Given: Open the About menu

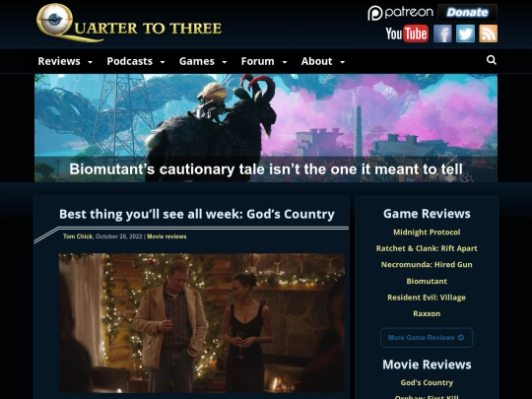Looking at the screenshot, I should point(316,61).
